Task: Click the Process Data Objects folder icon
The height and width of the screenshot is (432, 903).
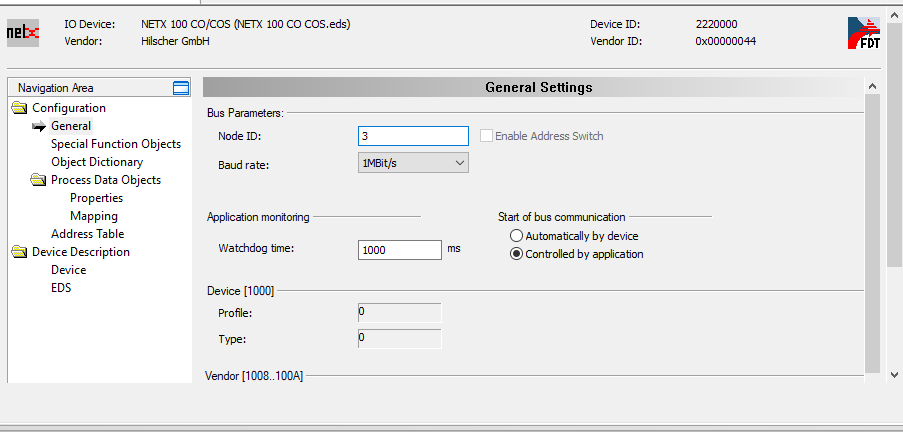Action: [39, 180]
